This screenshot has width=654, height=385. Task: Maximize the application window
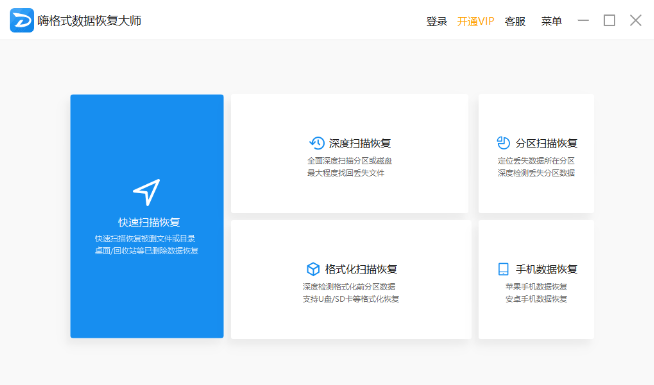[x=609, y=20]
